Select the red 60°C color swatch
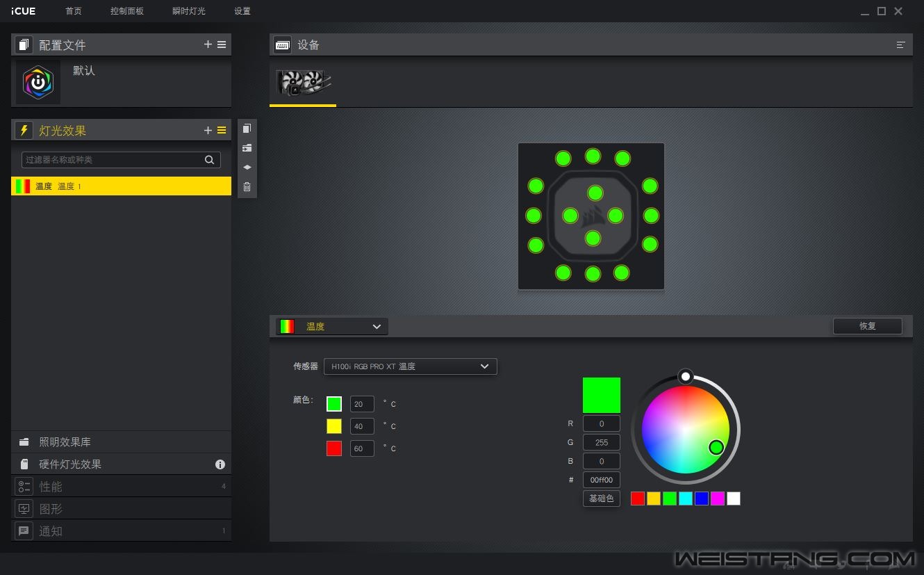 click(x=334, y=448)
